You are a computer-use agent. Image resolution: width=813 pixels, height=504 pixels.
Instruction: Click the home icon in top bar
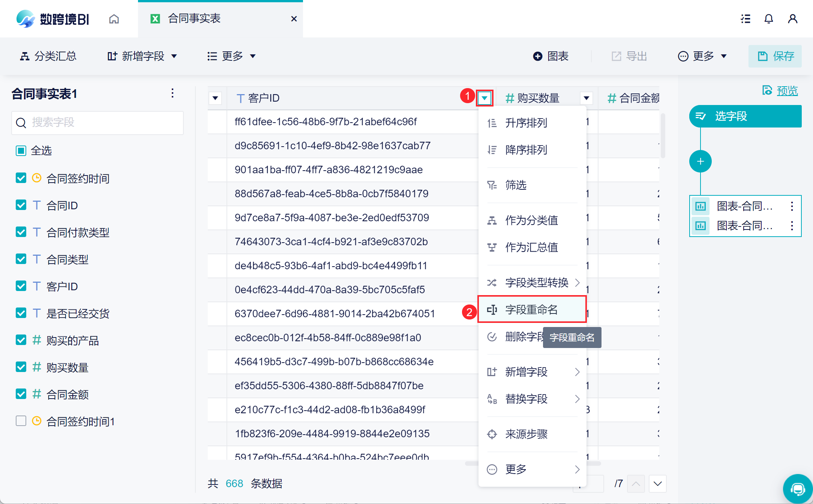[x=114, y=19]
